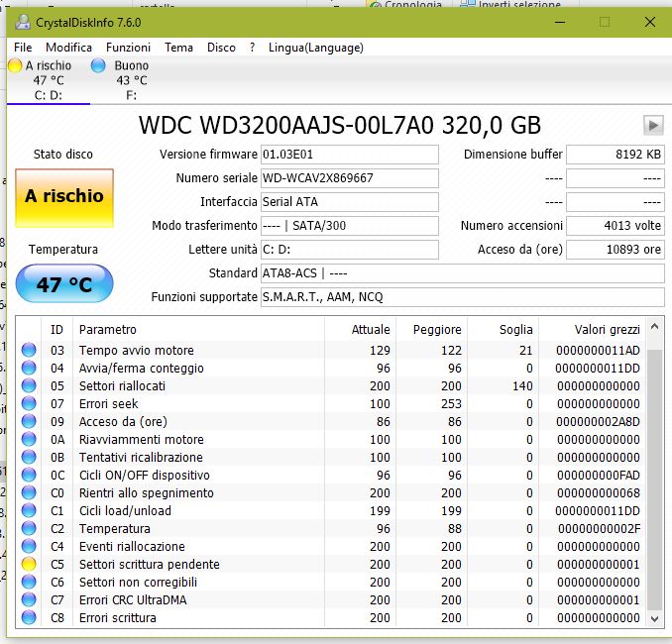Click status icon for Settori non corregibili
The image size is (672, 644).
(29, 582)
